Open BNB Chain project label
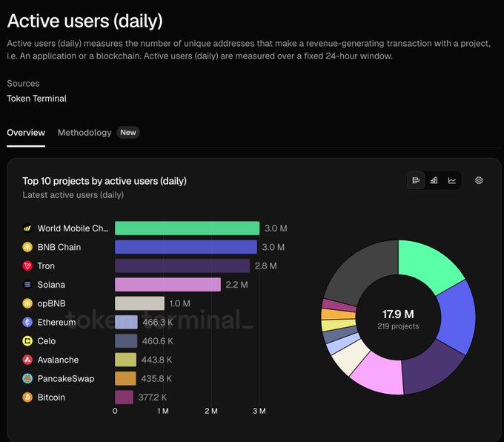Screen dimensions: 504x442 coord(59,247)
